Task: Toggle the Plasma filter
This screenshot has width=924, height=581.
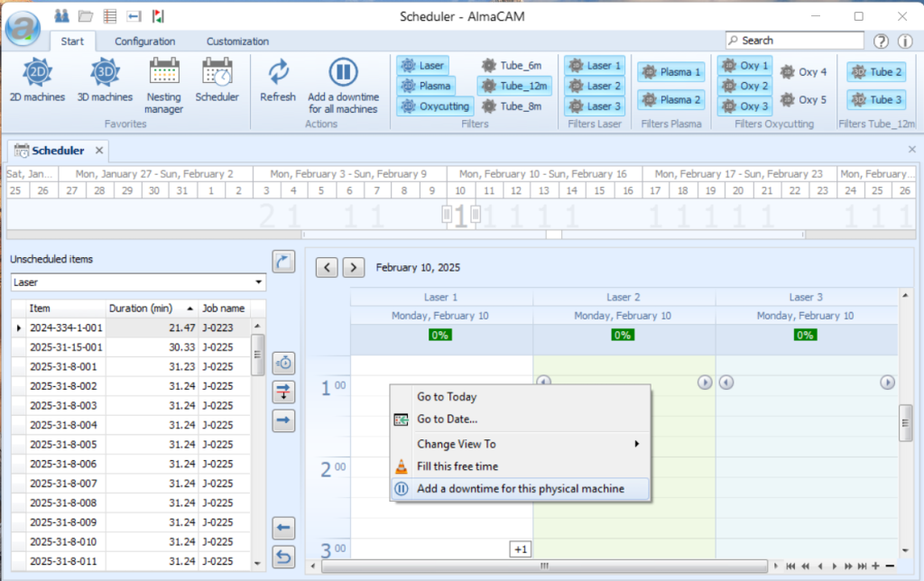Action: click(426, 86)
